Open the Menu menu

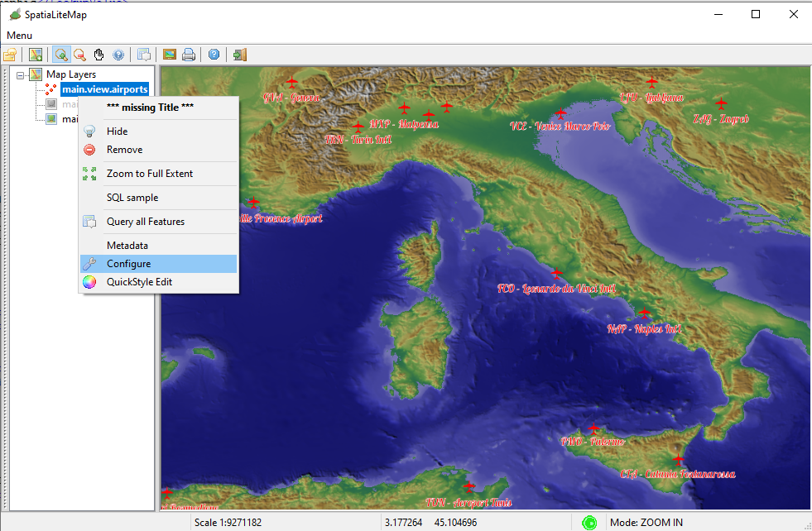pos(20,36)
